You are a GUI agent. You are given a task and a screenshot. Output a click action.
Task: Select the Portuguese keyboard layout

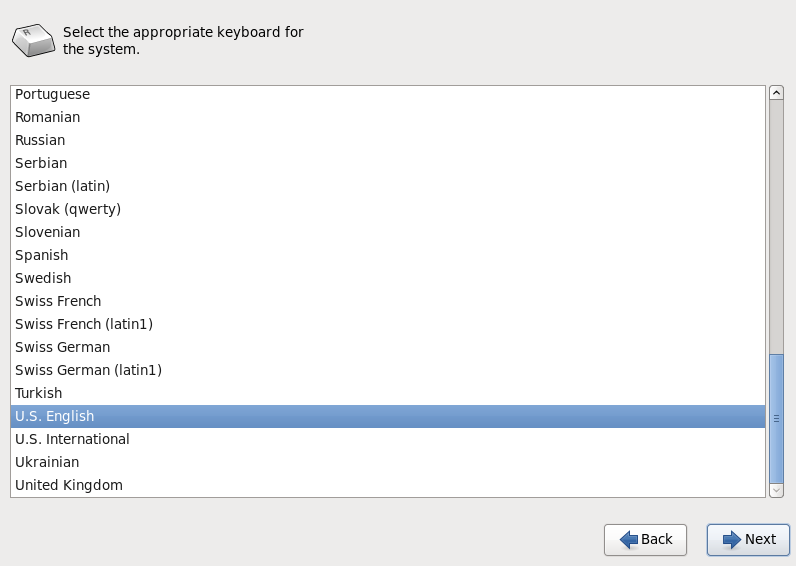pos(388,94)
